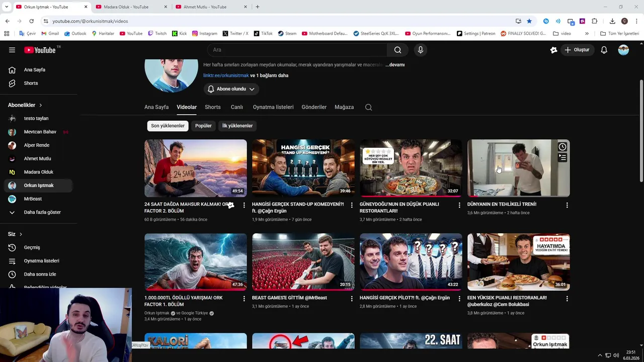
Task: Open options for GÜNEYDOĞU'NUN EN DÜŞÜK video
Action: pyautogui.click(x=459, y=205)
